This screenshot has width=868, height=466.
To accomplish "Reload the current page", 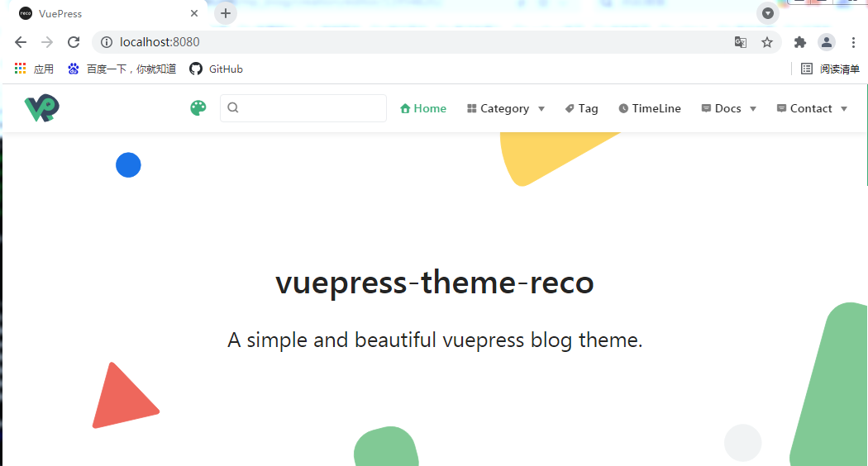I will coord(74,42).
